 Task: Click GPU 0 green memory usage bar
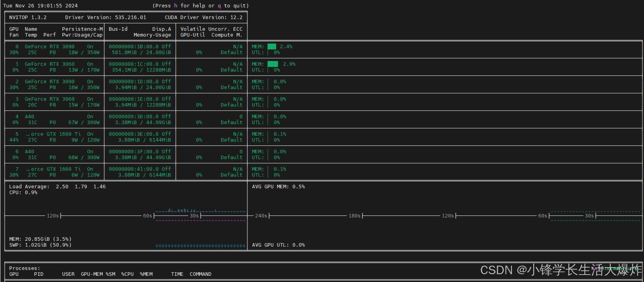coord(272,47)
